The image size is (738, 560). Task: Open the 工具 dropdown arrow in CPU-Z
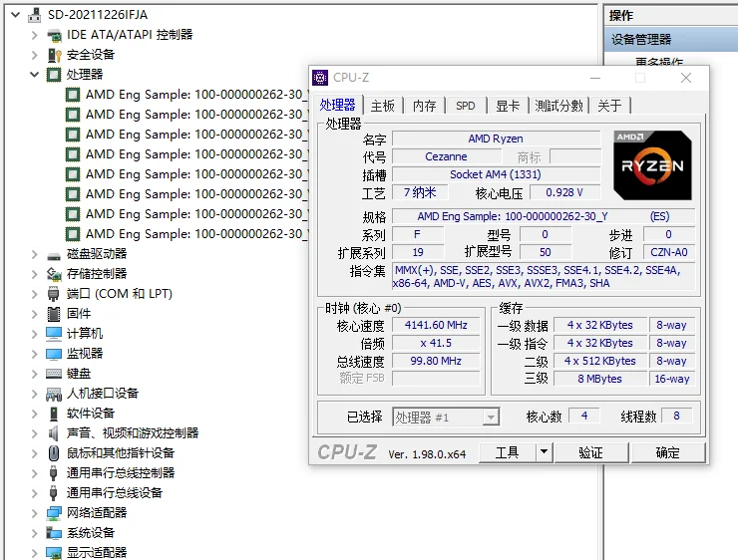(x=544, y=452)
